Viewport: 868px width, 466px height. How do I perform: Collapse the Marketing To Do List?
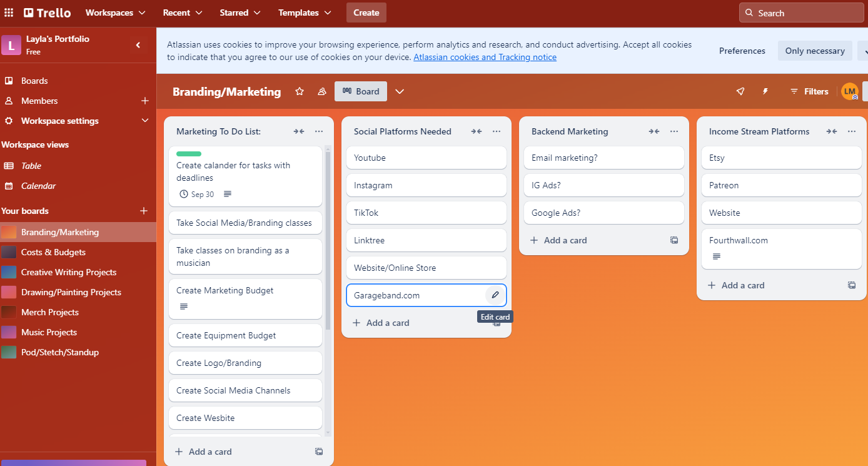click(x=299, y=131)
